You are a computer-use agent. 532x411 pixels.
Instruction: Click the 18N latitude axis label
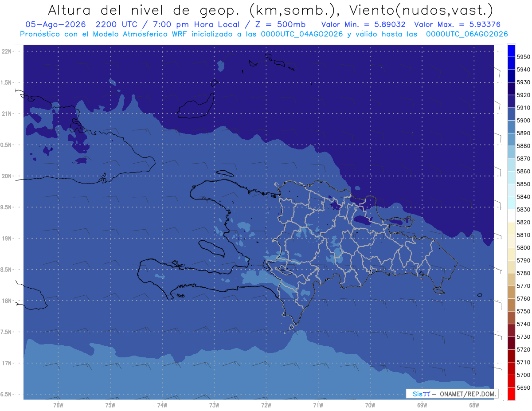(x=7, y=301)
